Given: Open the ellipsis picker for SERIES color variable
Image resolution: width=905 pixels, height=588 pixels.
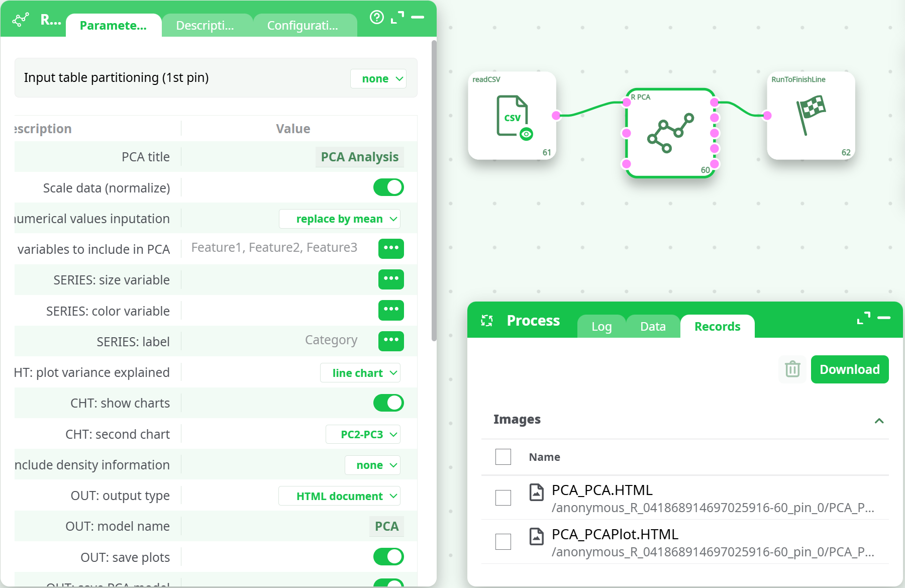Looking at the screenshot, I should click(391, 311).
